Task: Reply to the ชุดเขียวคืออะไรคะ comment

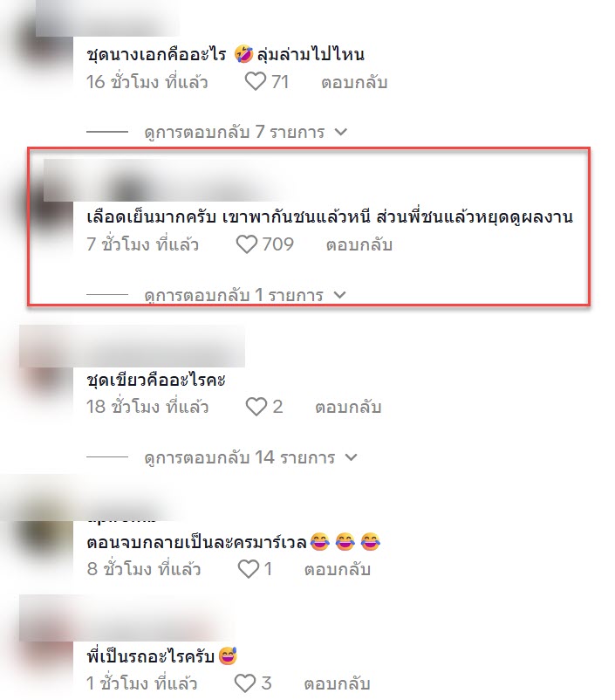Action: [x=348, y=407]
